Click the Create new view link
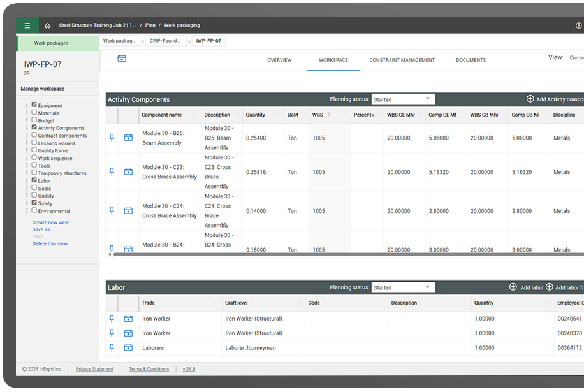This screenshot has width=584, height=392. point(50,222)
